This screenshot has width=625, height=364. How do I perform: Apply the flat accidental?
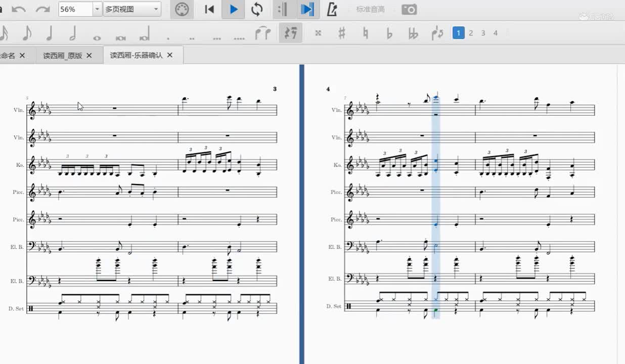[x=389, y=33]
